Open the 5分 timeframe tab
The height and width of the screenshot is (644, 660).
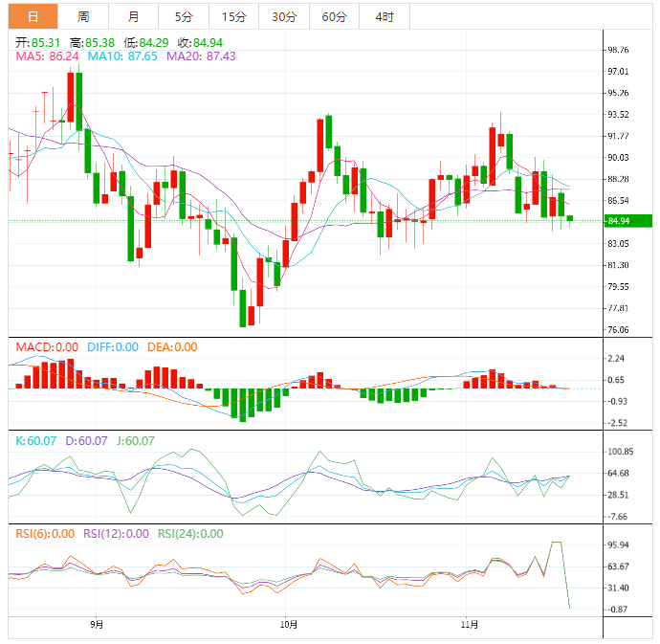tap(184, 17)
